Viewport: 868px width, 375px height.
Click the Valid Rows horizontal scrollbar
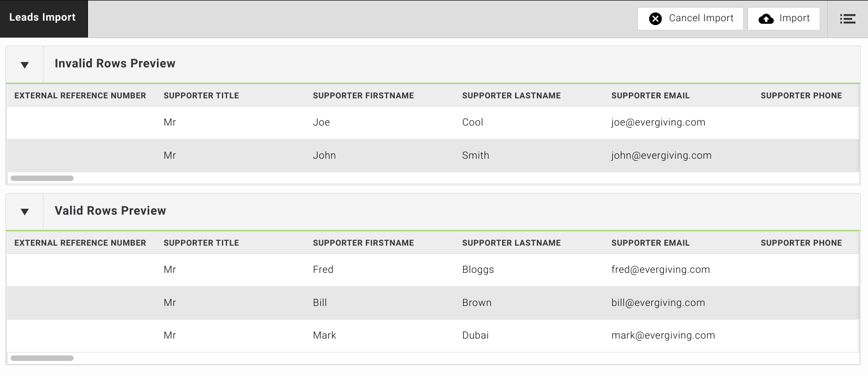(42, 358)
